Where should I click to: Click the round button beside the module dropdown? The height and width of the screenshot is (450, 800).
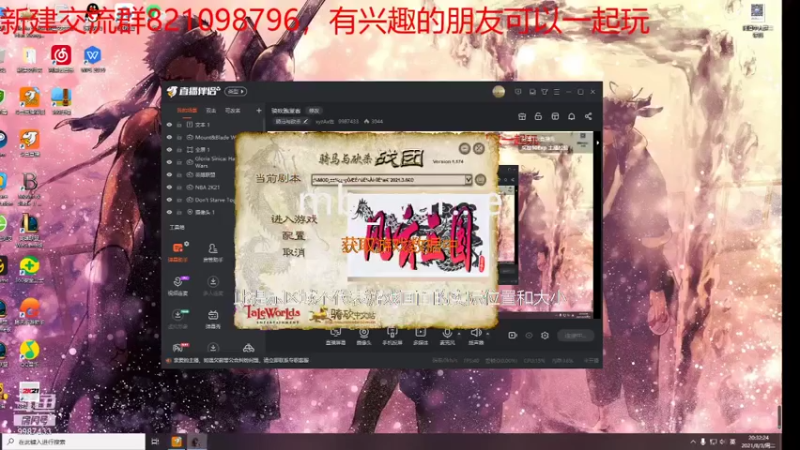point(481,180)
